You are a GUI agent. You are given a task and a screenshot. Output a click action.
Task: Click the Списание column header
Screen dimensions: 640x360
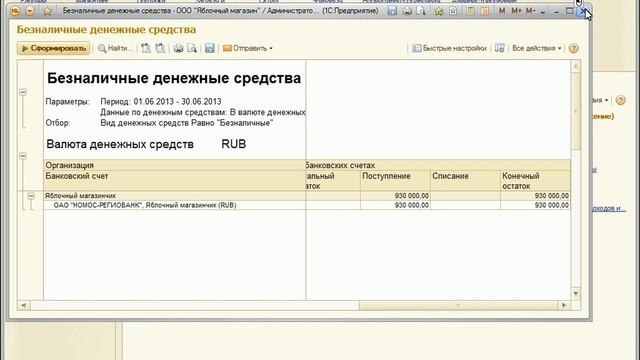coord(465,181)
